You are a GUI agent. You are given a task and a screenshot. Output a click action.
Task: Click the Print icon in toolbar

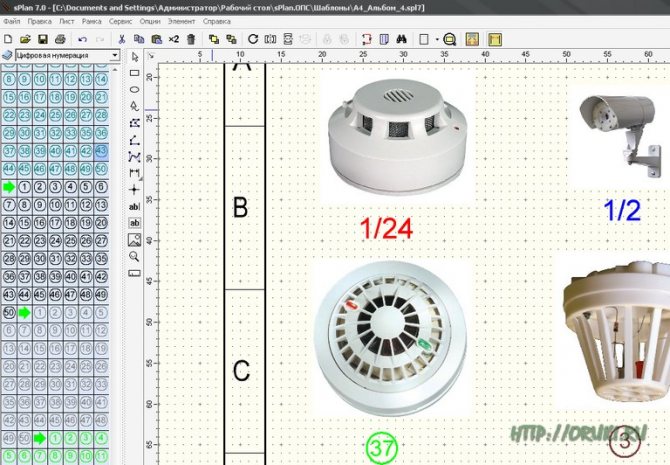[60, 39]
